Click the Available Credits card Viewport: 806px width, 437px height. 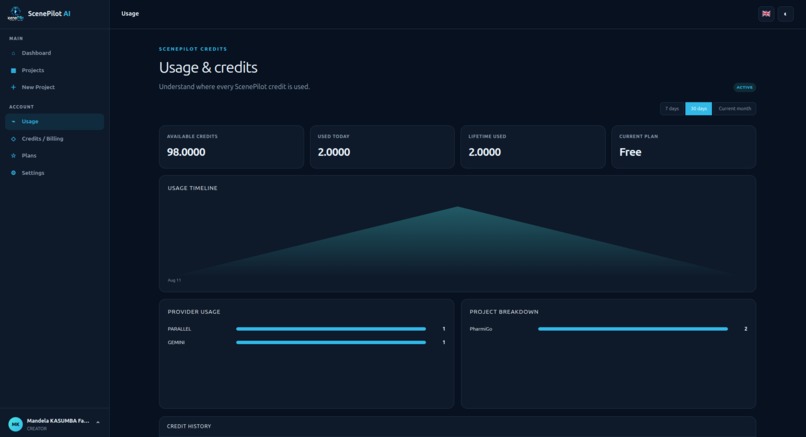[231, 147]
